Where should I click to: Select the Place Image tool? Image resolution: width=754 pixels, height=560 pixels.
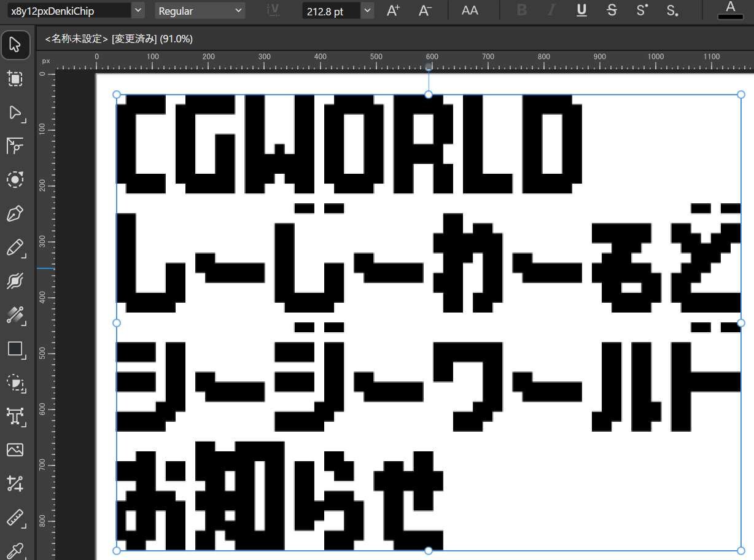coord(15,450)
